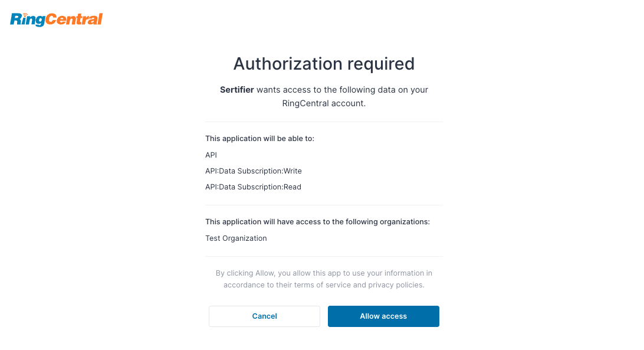Screen dimensions: 644x350
Task: Click the 'This application will be able to:' label
Action: click(259, 139)
